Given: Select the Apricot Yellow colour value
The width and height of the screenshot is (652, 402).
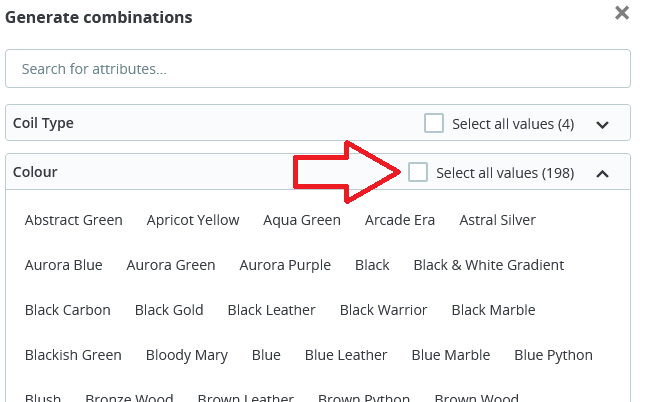Looking at the screenshot, I should (193, 220).
